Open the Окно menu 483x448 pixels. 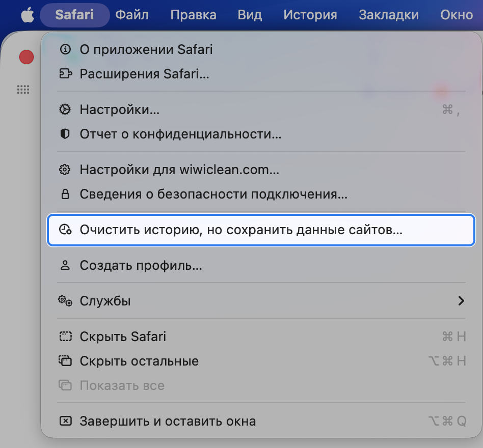(x=457, y=15)
